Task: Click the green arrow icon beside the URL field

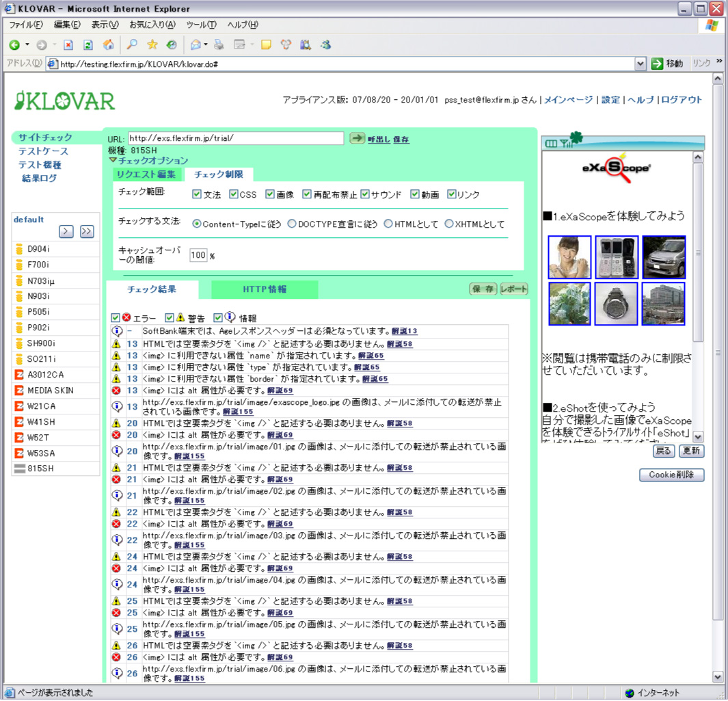Action: 358,138
